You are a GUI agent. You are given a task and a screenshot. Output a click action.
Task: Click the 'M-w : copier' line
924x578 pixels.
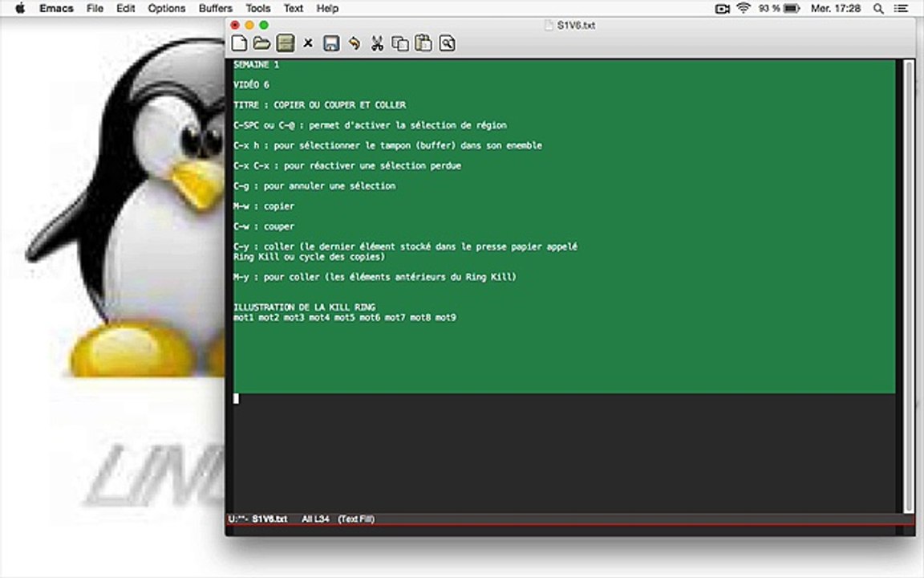tap(264, 206)
